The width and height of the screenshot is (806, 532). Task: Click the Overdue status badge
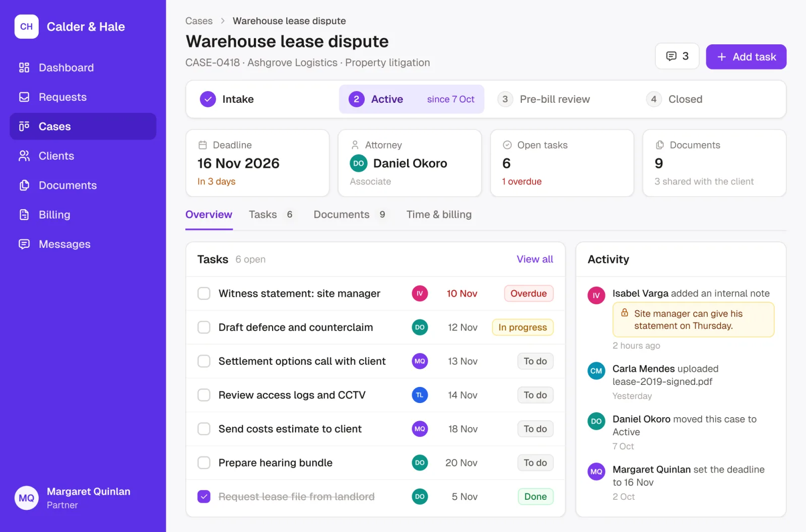528,293
